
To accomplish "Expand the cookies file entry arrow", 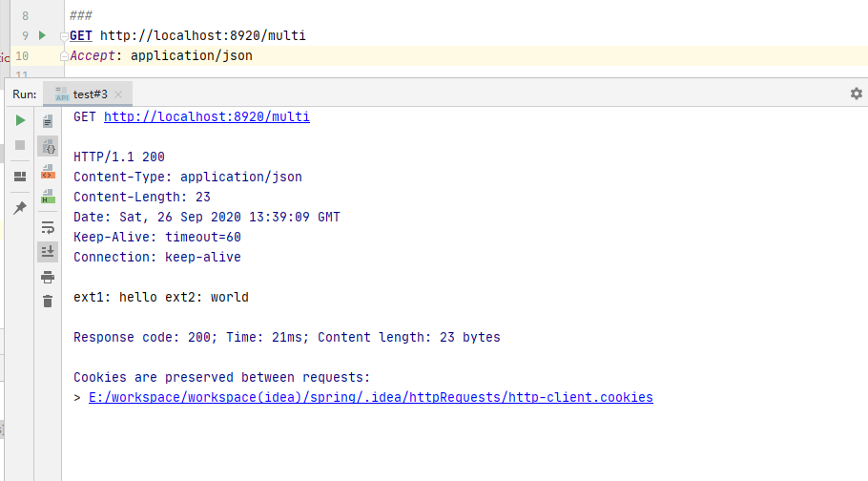I will (x=77, y=398).
